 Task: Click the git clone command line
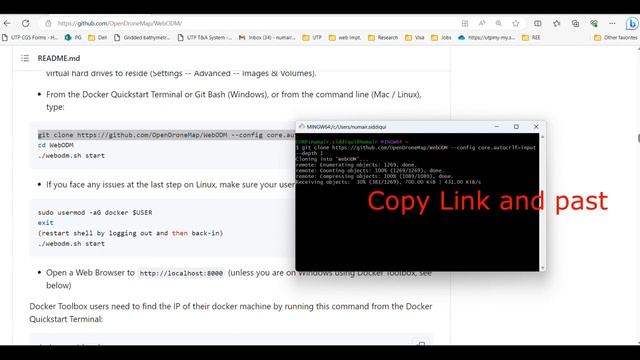coord(167,135)
